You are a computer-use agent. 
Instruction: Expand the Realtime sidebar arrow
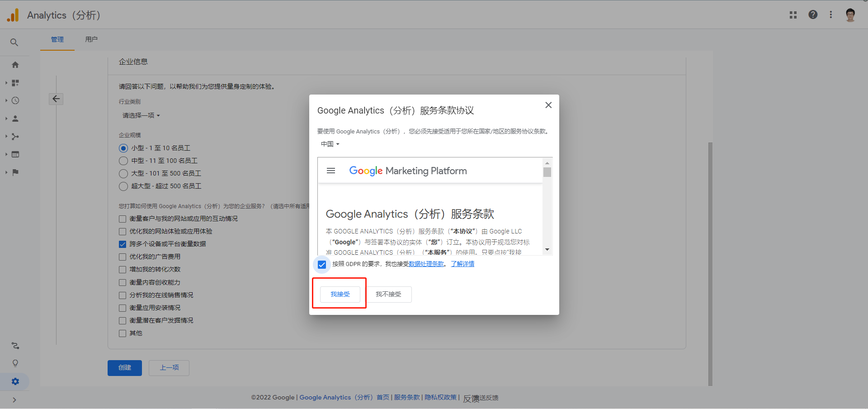(6, 100)
